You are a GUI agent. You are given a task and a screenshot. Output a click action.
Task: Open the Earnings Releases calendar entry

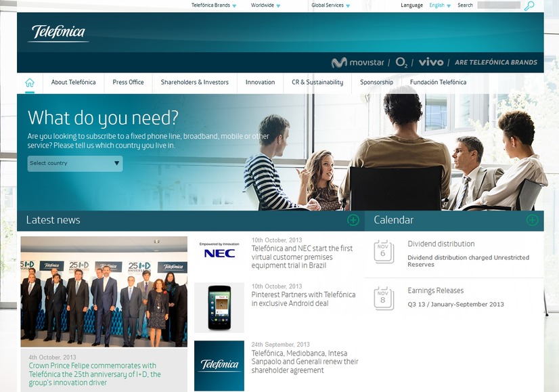click(436, 290)
